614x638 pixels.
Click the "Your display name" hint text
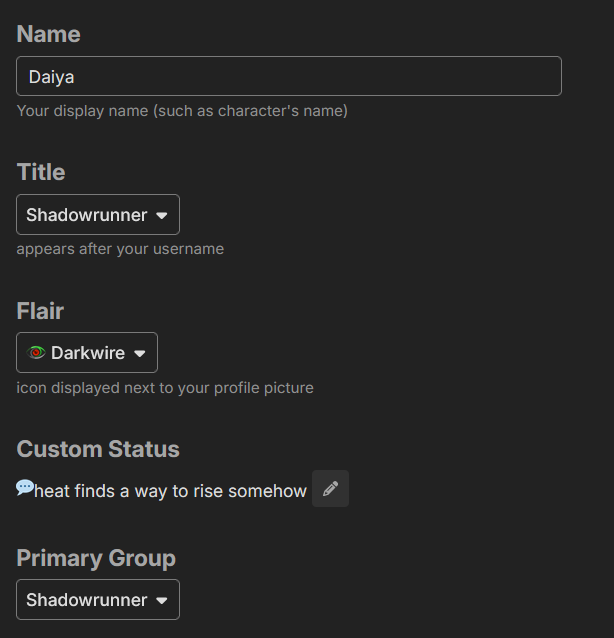182,111
